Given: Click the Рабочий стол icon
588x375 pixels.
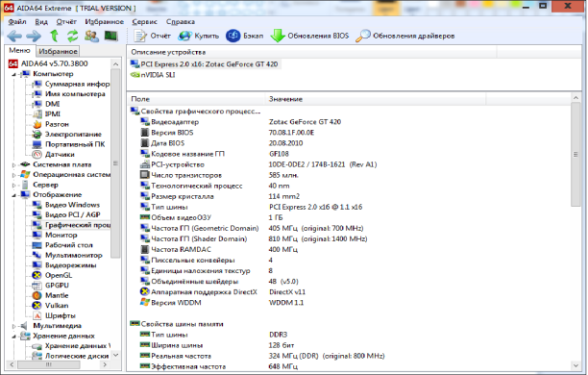Looking at the screenshot, I should coord(37,245).
